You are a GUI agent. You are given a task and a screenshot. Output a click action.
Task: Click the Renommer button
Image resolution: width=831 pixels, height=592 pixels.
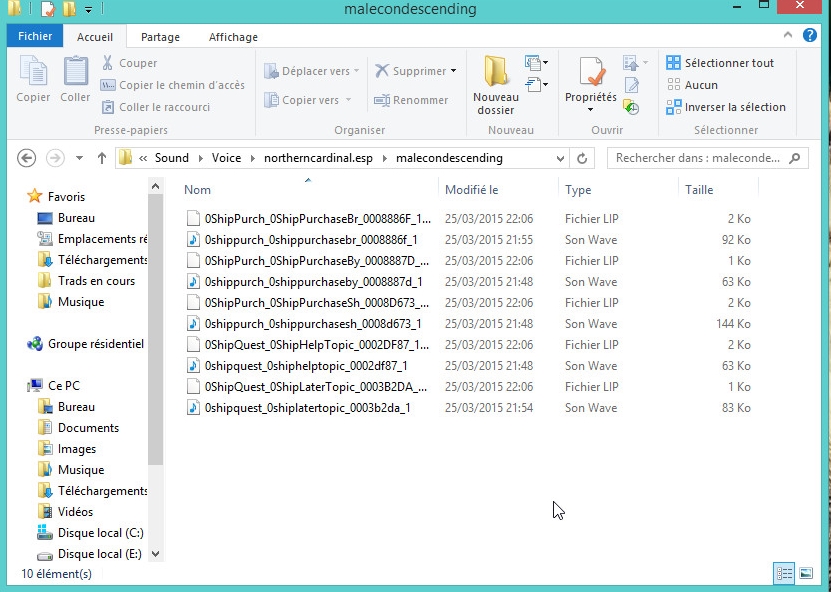point(411,100)
